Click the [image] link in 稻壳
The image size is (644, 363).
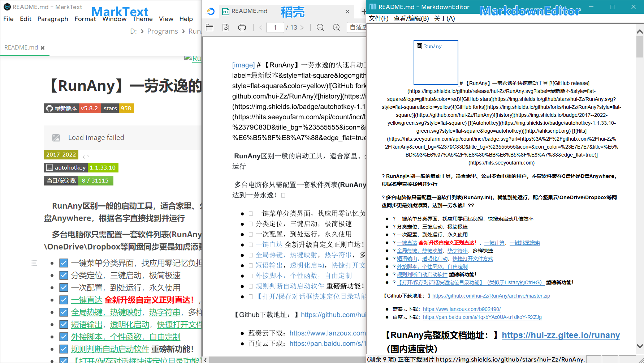coord(243,65)
